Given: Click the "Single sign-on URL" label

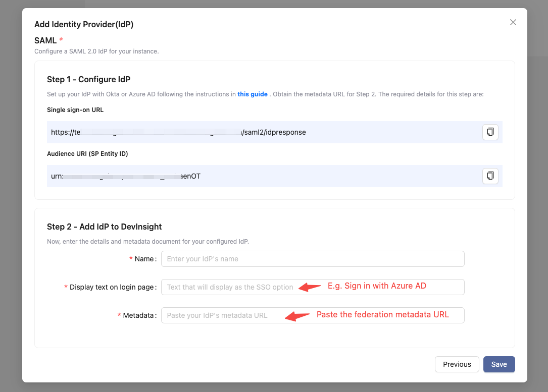Looking at the screenshot, I should (75, 110).
